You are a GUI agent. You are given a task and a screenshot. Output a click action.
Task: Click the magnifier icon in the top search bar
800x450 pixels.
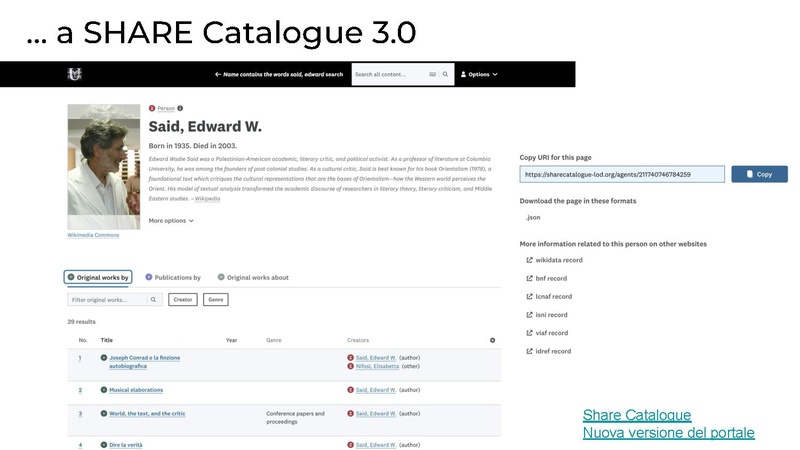[x=445, y=74]
